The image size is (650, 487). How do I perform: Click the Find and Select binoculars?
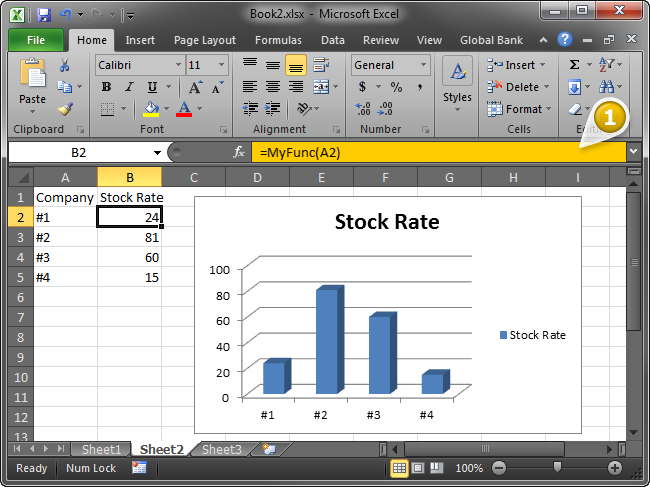pos(606,87)
